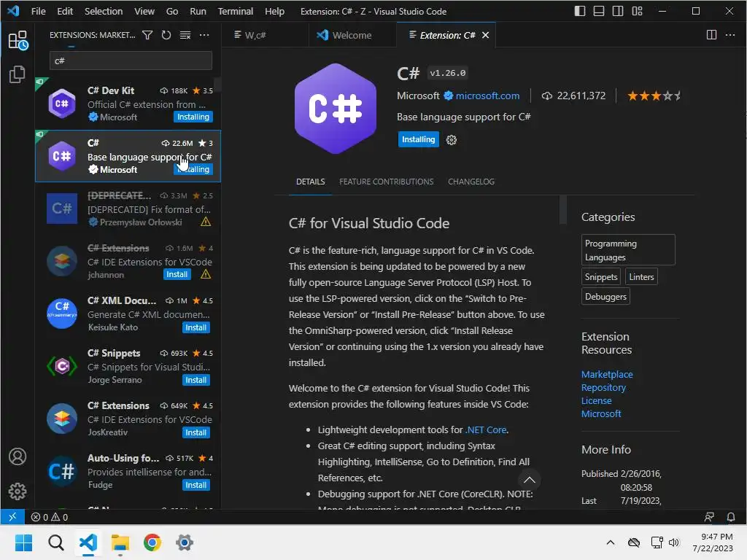Open the Terminal menu

coord(236,11)
